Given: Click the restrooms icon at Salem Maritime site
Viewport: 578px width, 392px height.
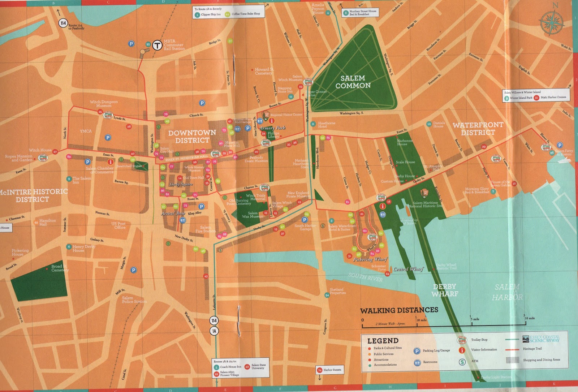Looking at the screenshot, I should pos(383,215).
